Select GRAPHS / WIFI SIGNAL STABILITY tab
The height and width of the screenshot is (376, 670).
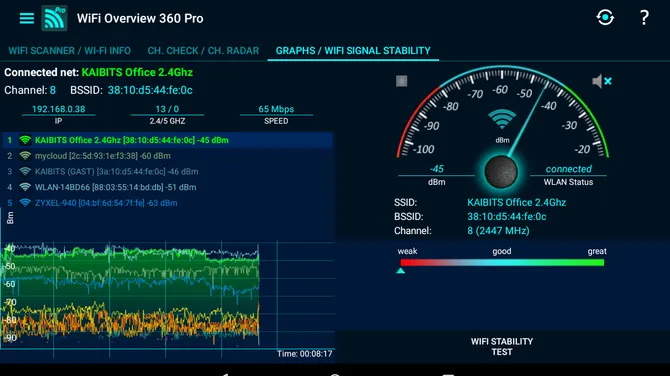pyautogui.click(x=353, y=51)
